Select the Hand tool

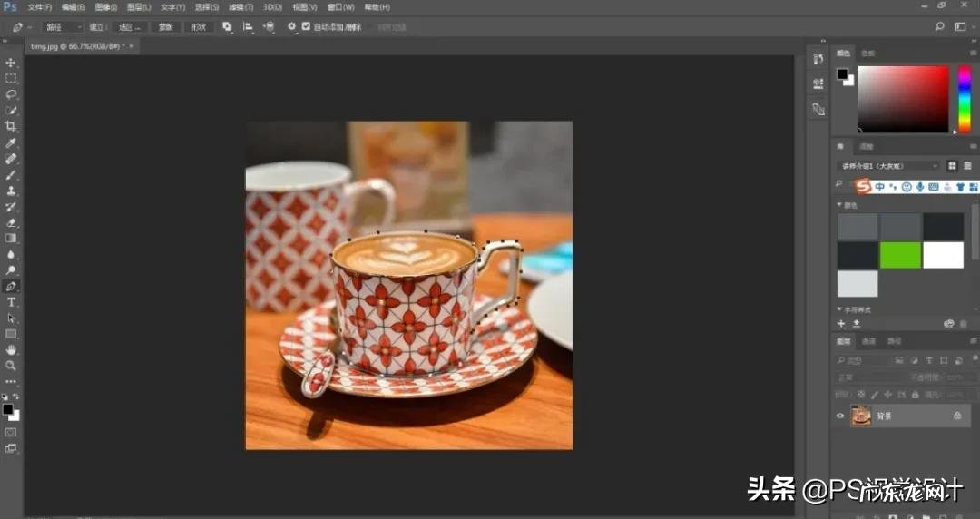click(11, 349)
